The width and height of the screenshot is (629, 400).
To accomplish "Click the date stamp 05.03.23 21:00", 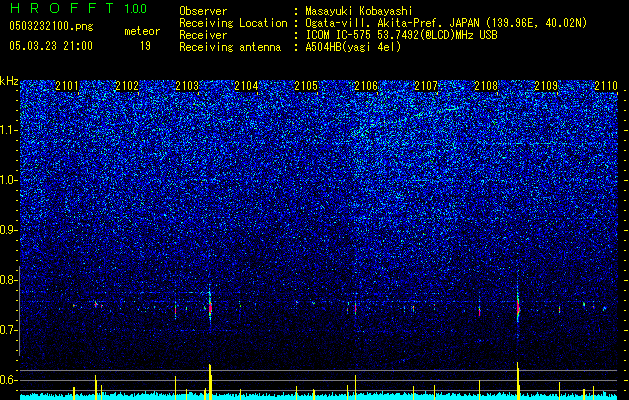I will click(x=51, y=46).
